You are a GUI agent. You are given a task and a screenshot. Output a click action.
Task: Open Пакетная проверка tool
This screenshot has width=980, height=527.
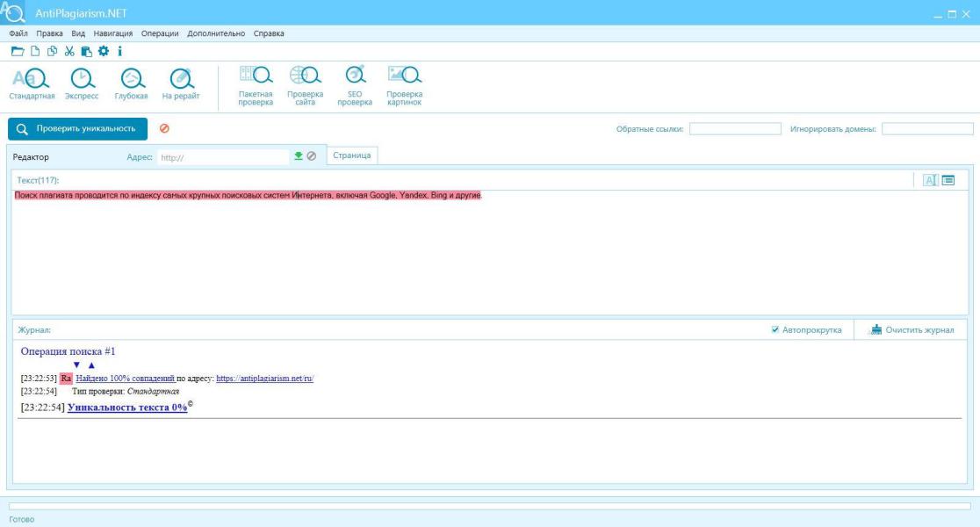coord(256,86)
